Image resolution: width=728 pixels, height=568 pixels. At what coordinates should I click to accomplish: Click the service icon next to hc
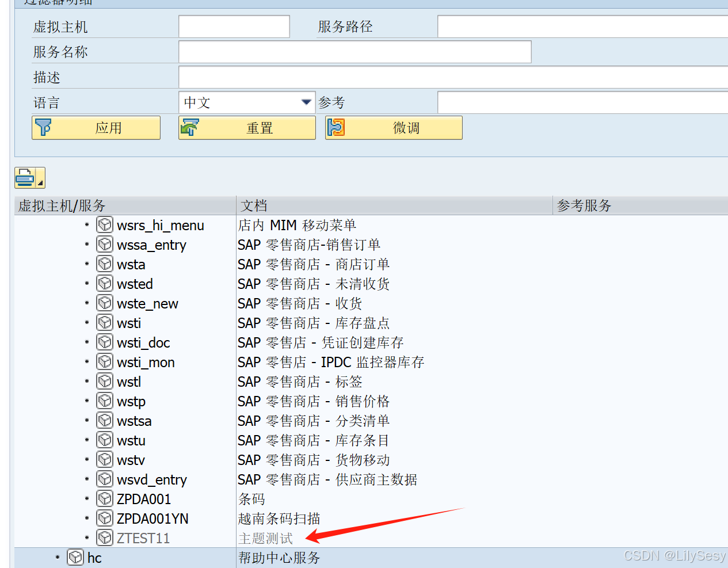[x=75, y=557]
